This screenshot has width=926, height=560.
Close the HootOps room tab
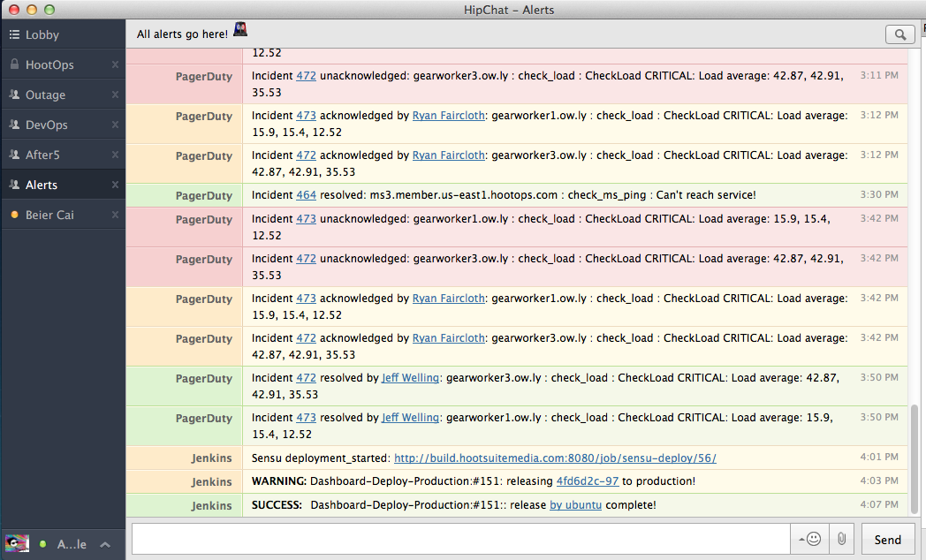pyautogui.click(x=115, y=64)
